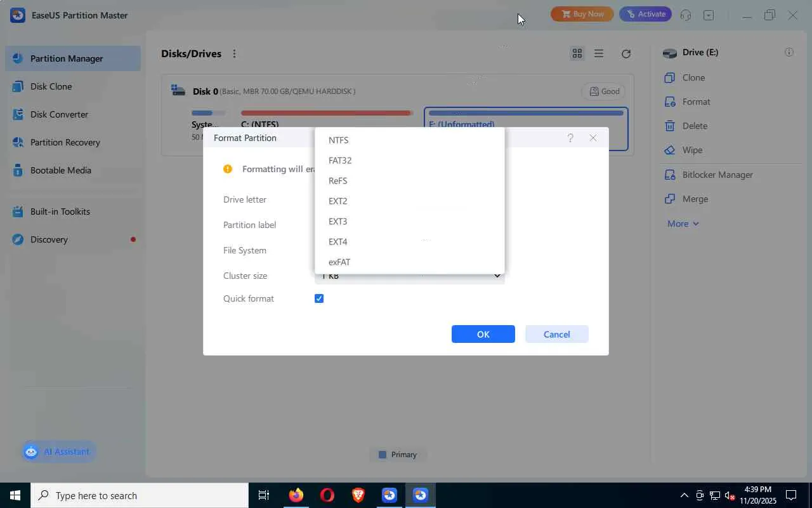Viewport: 812px width, 508px height.
Task: Open the taskbar clock and date
Action: 757,495
